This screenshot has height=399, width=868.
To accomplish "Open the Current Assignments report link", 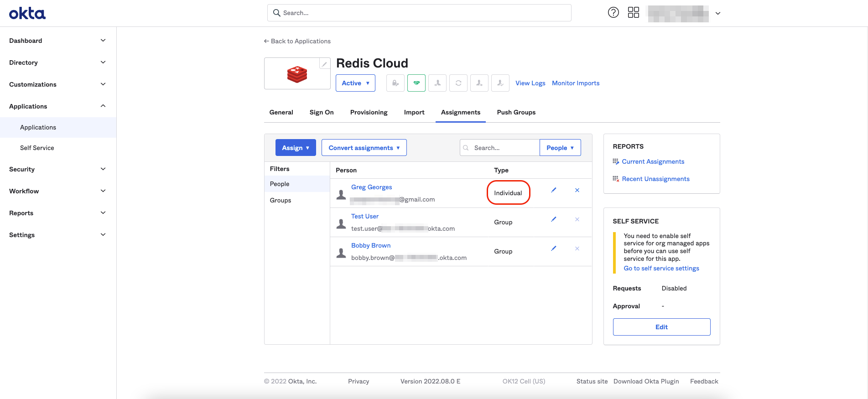I will 653,161.
